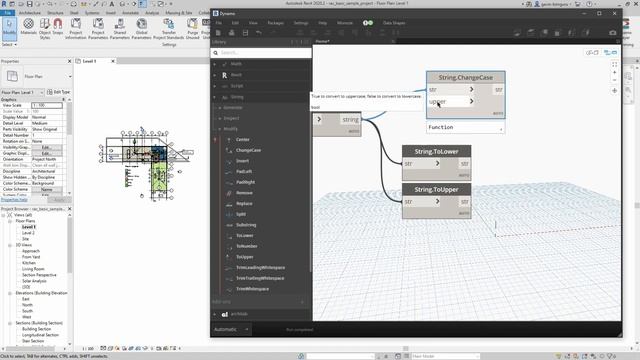Close the Project Browser panel
The image size is (640, 360).
click(x=69, y=209)
